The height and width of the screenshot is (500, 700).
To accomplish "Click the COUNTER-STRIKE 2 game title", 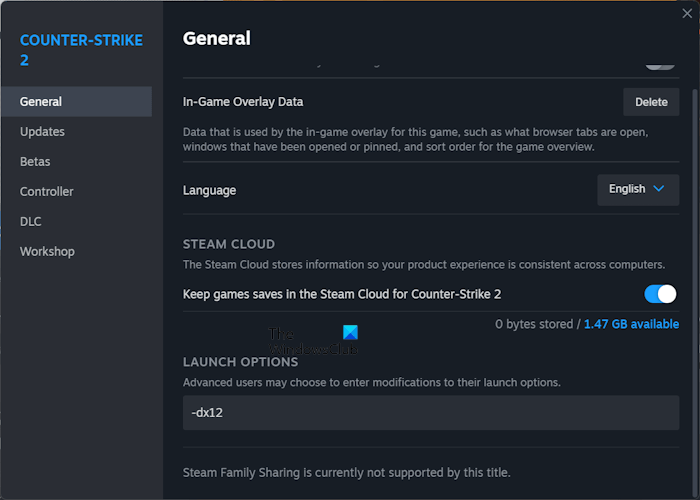I will pyautogui.click(x=81, y=50).
